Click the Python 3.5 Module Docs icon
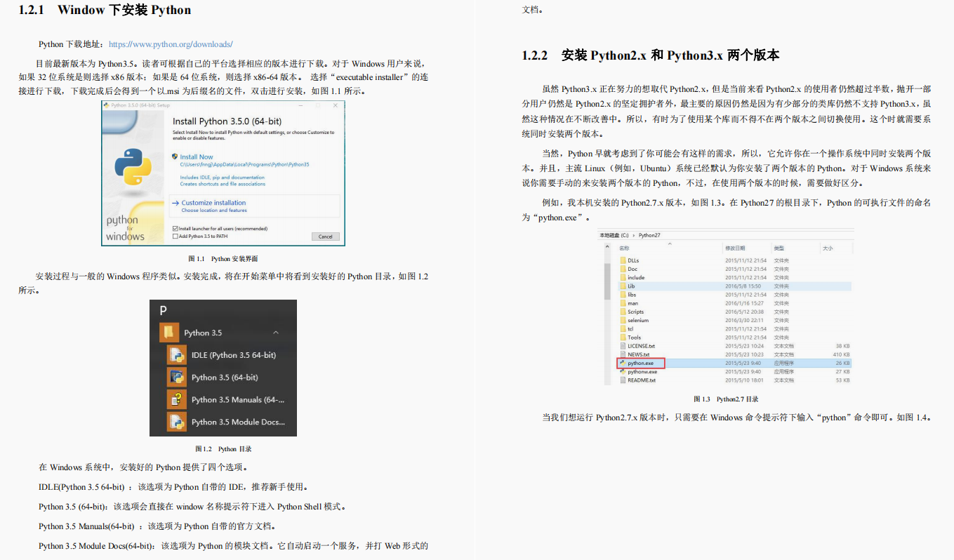Screen dimensions: 954x560 coord(176,422)
